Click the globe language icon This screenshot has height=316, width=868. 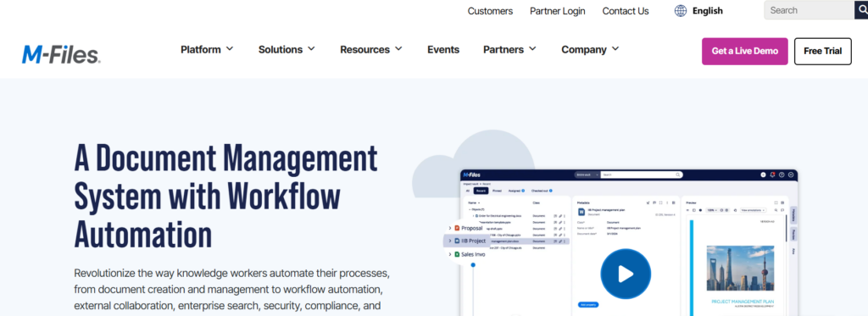(681, 10)
